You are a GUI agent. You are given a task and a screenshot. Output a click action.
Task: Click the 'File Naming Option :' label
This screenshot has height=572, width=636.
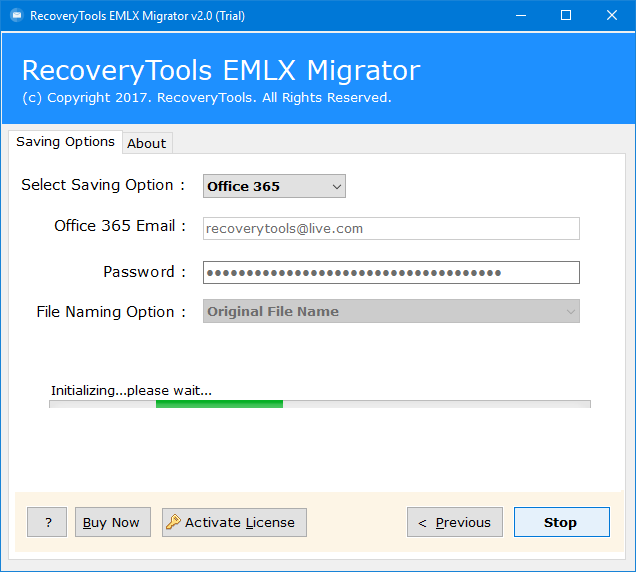click(111, 312)
